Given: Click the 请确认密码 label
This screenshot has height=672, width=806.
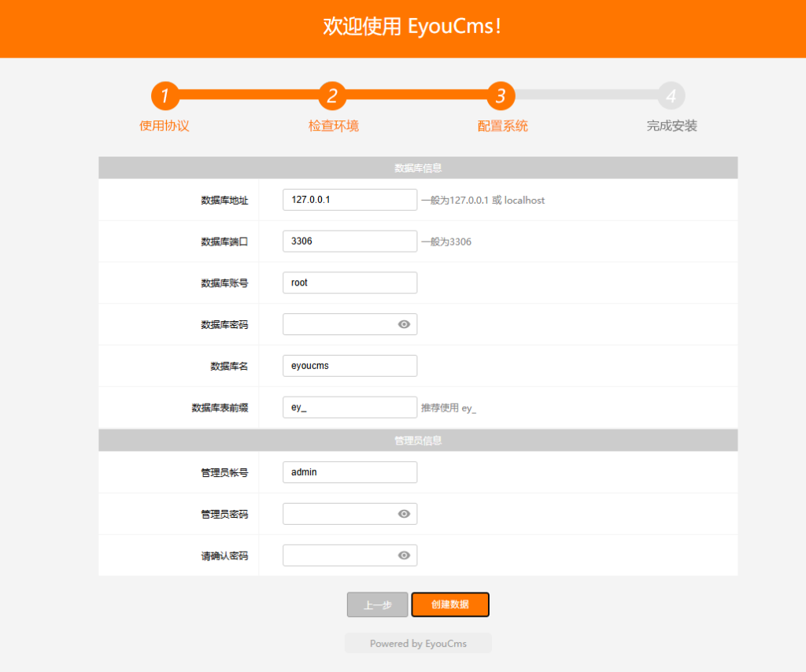Looking at the screenshot, I should click(x=224, y=556).
